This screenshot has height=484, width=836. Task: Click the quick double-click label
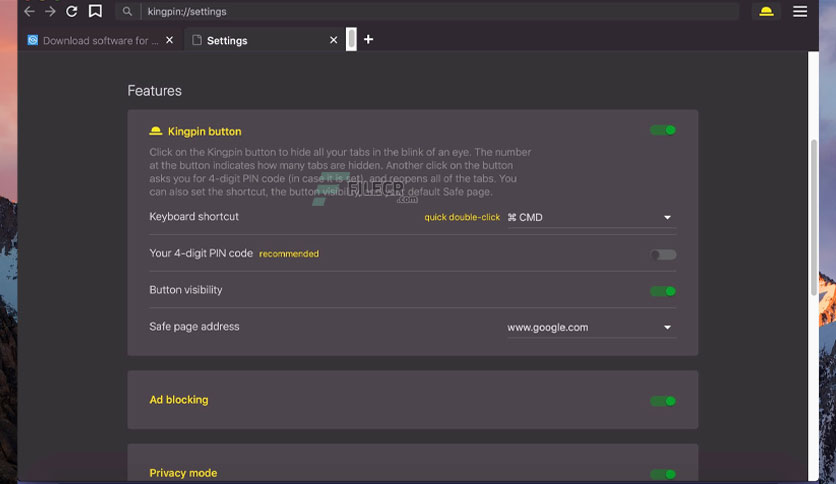[x=462, y=217]
